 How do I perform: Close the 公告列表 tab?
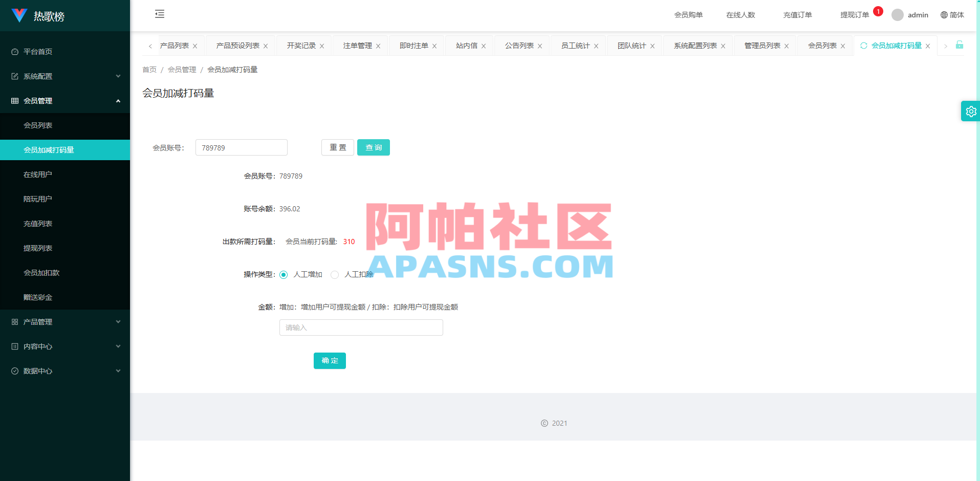(x=540, y=46)
